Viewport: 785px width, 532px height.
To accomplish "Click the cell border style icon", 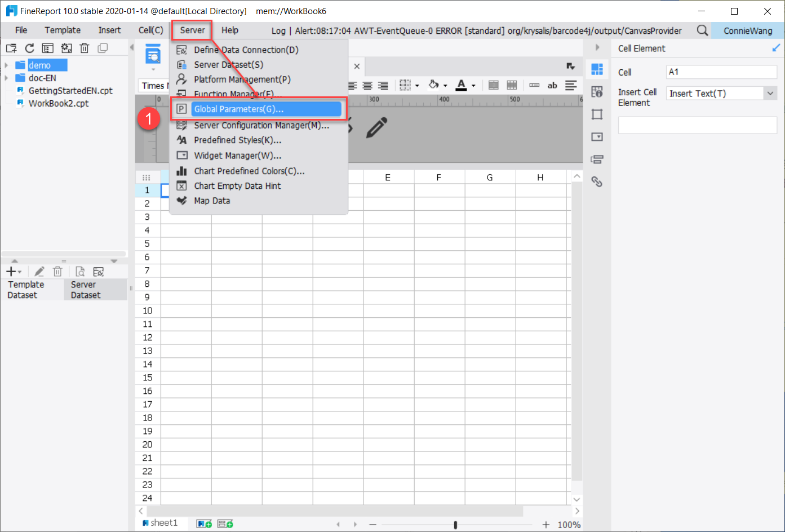I will (405, 85).
